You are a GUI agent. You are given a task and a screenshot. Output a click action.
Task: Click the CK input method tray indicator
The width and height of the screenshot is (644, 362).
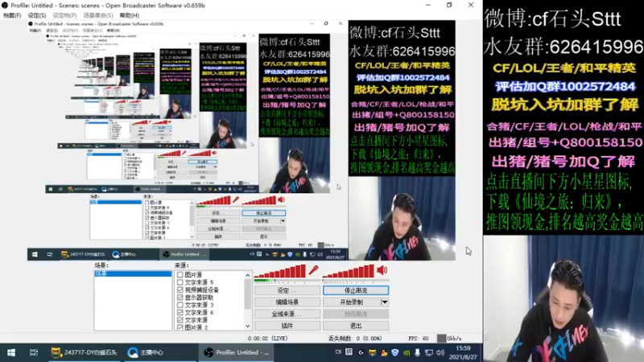pos(338,352)
